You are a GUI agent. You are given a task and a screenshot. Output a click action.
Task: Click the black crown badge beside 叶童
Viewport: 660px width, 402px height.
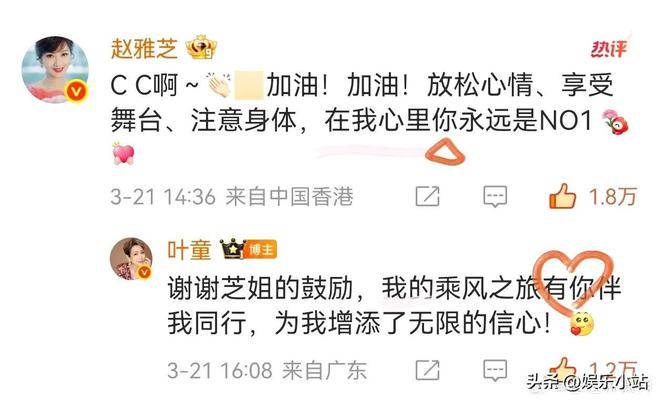click(x=233, y=249)
